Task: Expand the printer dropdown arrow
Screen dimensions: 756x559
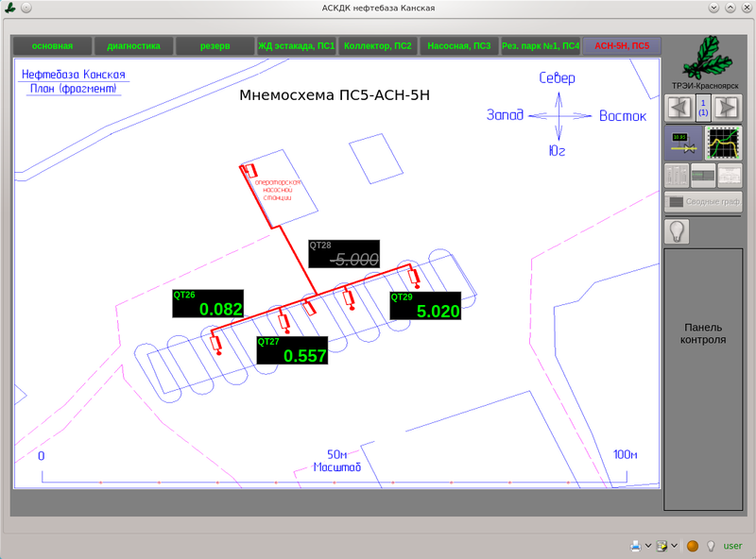Action: (648, 546)
